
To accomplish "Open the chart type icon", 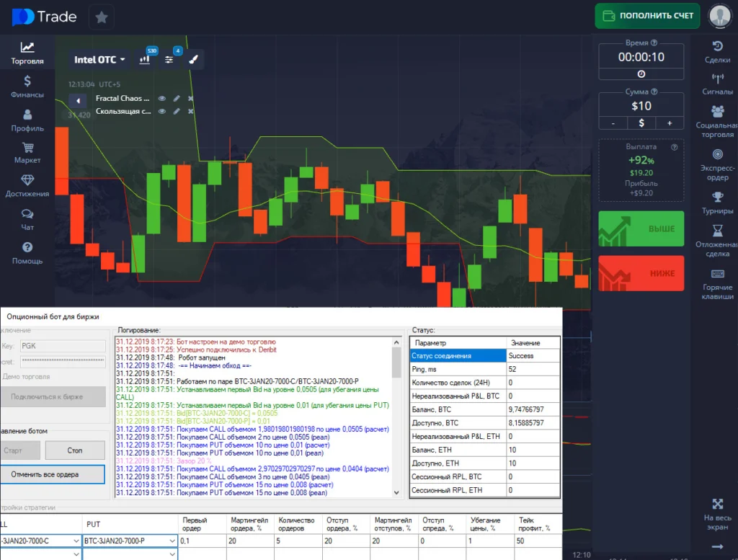I will point(145,60).
